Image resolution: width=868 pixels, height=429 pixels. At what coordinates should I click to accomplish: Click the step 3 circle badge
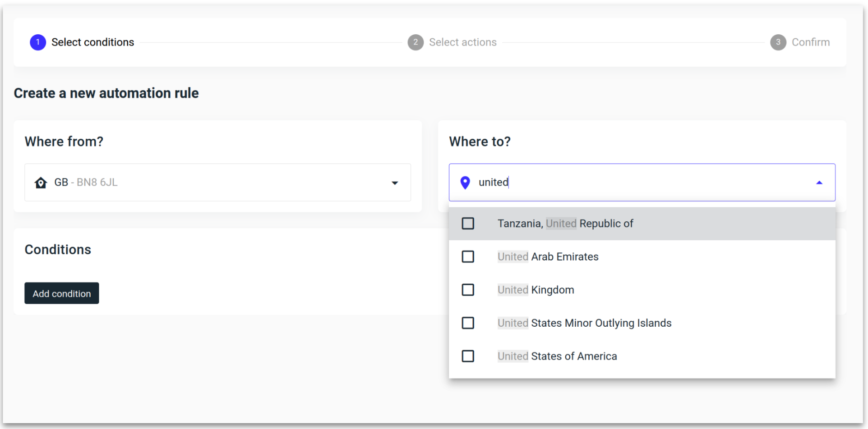pyautogui.click(x=778, y=42)
